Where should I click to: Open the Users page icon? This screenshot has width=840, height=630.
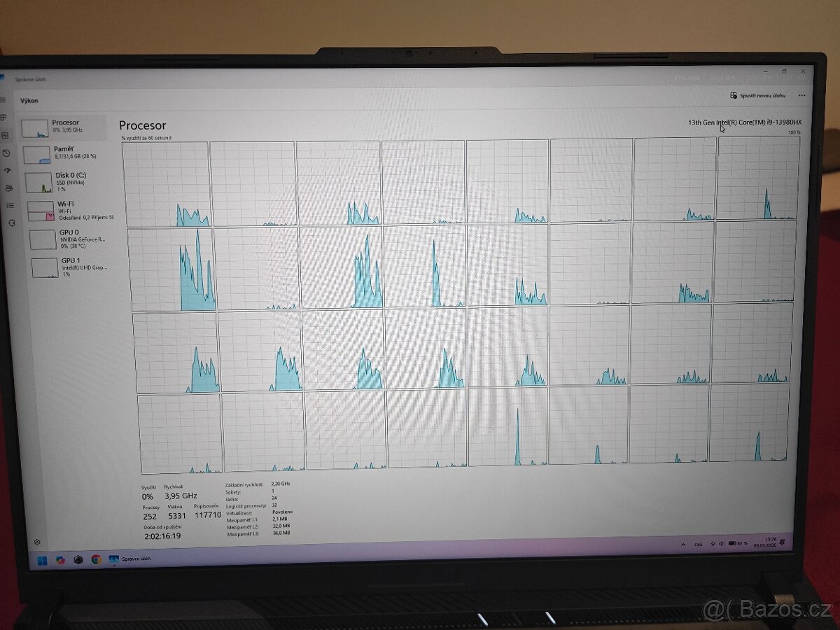pyautogui.click(x=8, y=188)
